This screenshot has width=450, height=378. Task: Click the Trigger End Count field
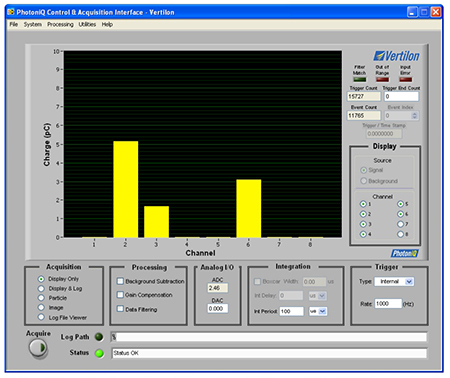tap(401, 96)
